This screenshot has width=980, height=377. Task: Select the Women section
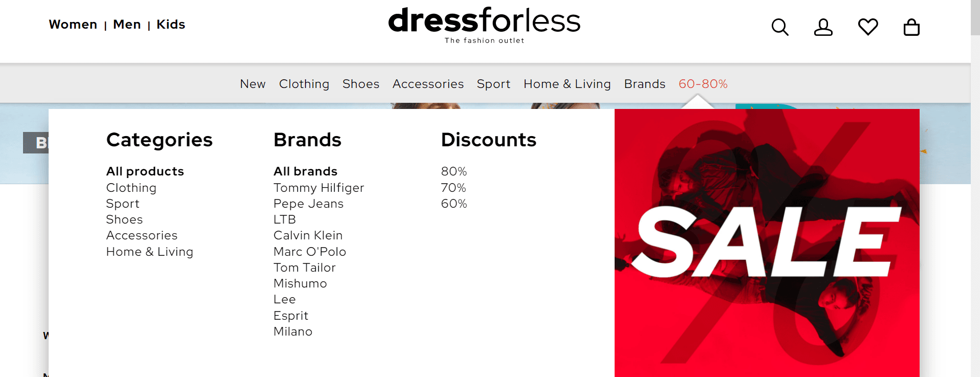(x=73, y=25)
